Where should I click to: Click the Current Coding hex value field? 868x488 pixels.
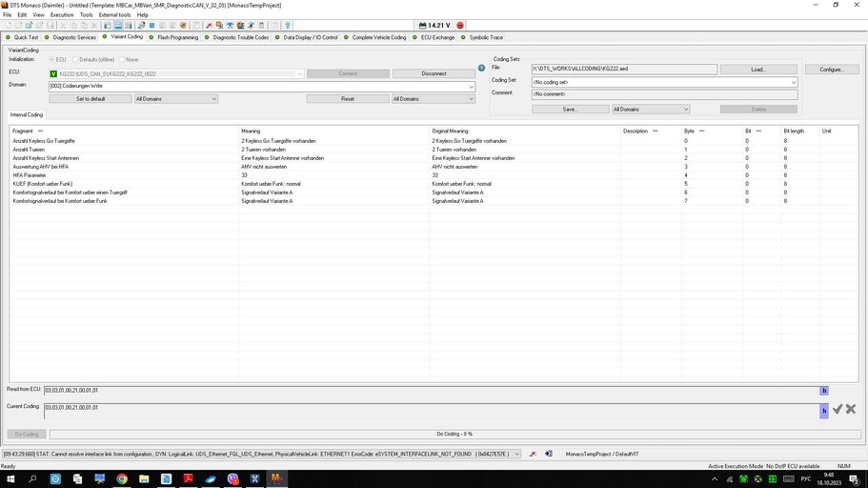[x=432, y=411]
